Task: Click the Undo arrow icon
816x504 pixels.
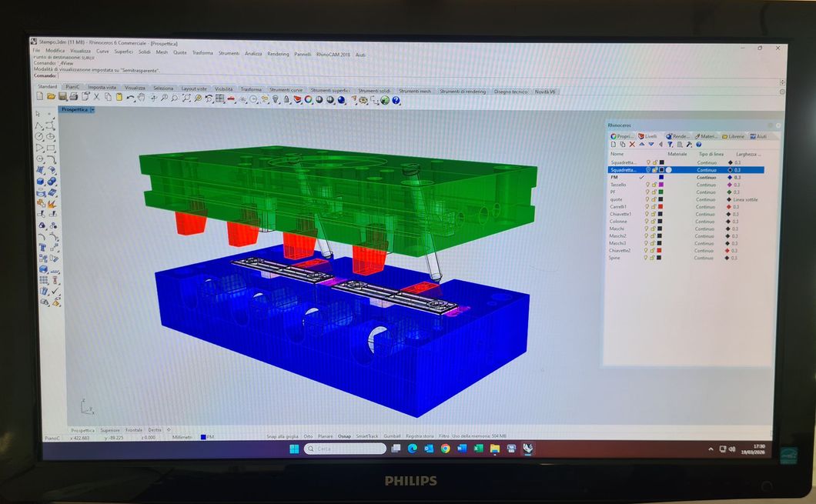Action: pyautogui.click(x=130, y=98)
